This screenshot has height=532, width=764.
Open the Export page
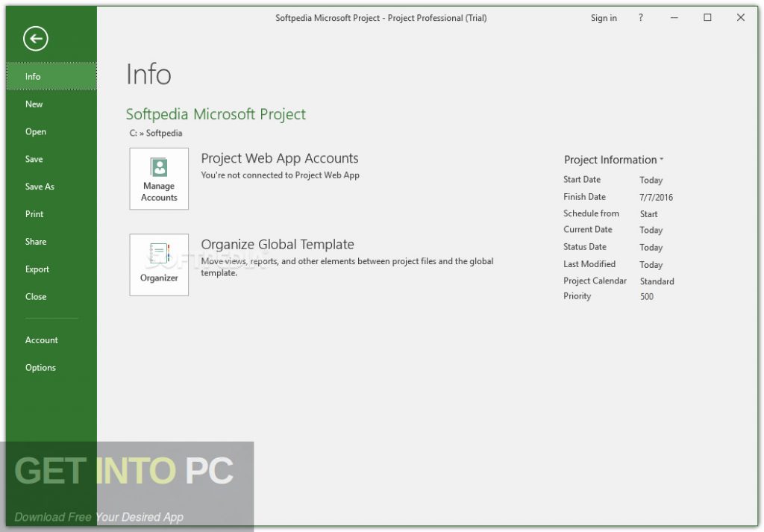51,269
